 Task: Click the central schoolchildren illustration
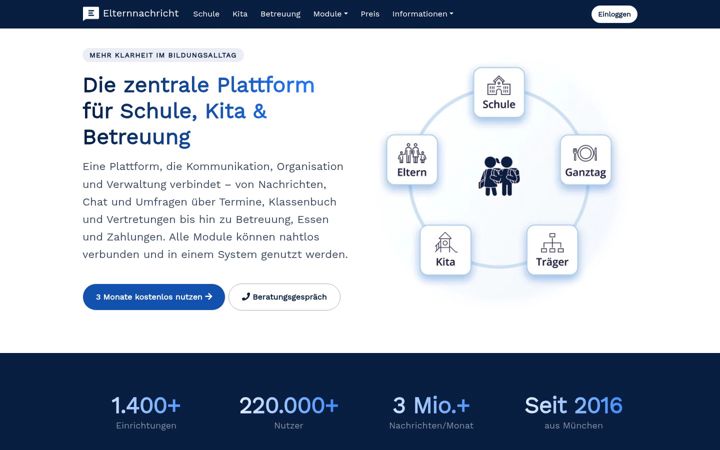click(499, 176)
